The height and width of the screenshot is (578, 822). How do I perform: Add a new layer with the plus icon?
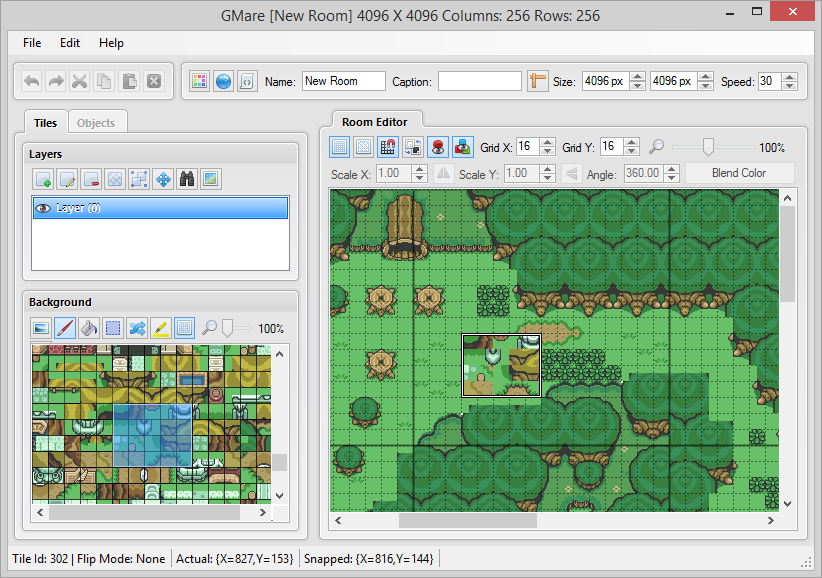[x=43, y=179]
